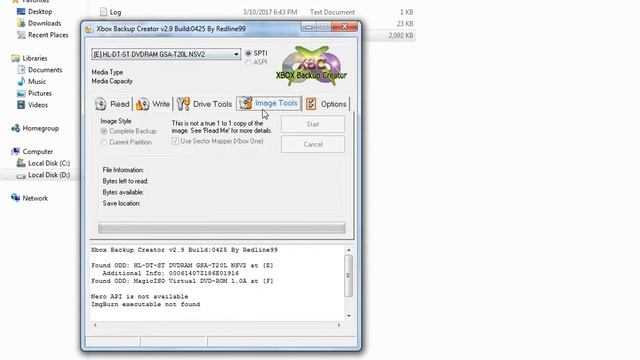Viewport: 640px width, 360px height.
Task: Select the Image Tools tab
Action: point(269,103)
